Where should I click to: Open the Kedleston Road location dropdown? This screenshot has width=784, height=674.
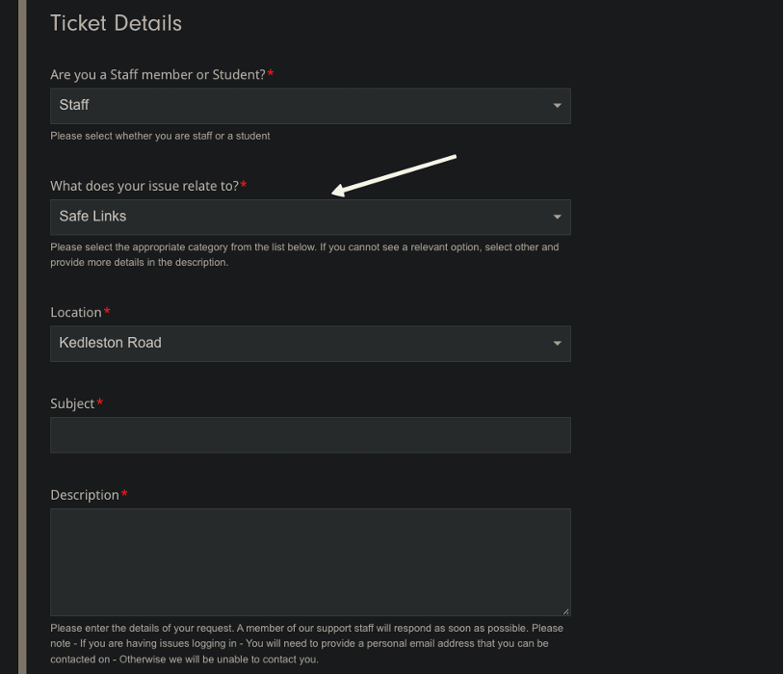310,344
